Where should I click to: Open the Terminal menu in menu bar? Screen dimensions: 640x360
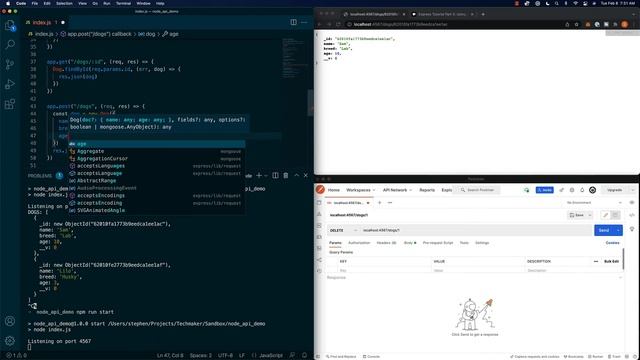tap(123, 3)
